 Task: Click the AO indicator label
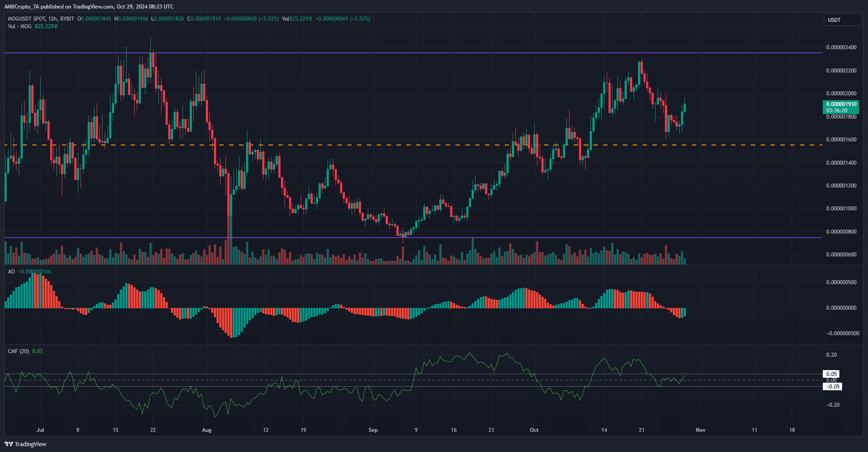pos(11,272)
